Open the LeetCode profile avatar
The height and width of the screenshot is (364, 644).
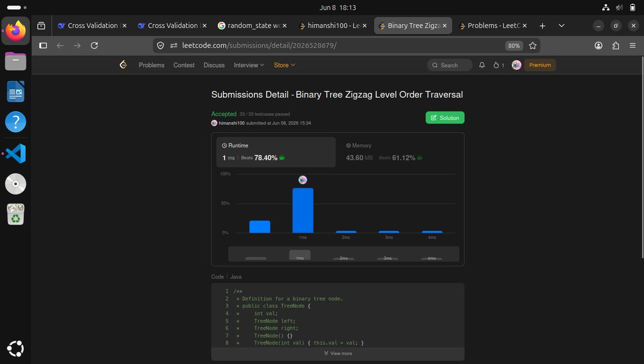(x=516, y=65)
